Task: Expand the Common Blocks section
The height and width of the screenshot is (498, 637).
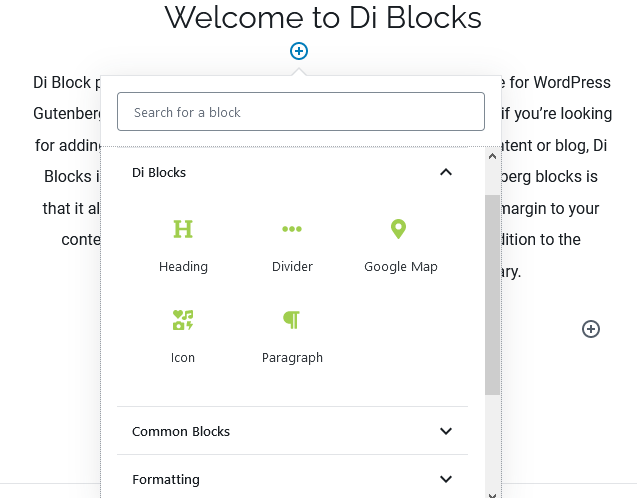Action: coord(292,431)
